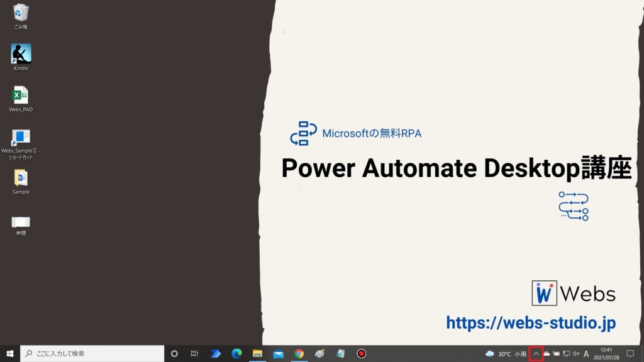This screenshot has height=362, width=644.
Task: Select the Kindle desktop shortcut
Action: pos(21,57)
